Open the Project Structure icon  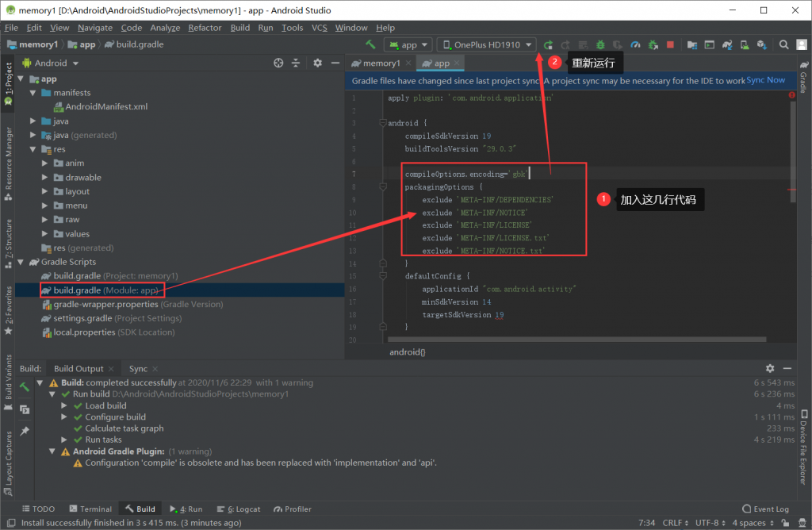point(691,45)
